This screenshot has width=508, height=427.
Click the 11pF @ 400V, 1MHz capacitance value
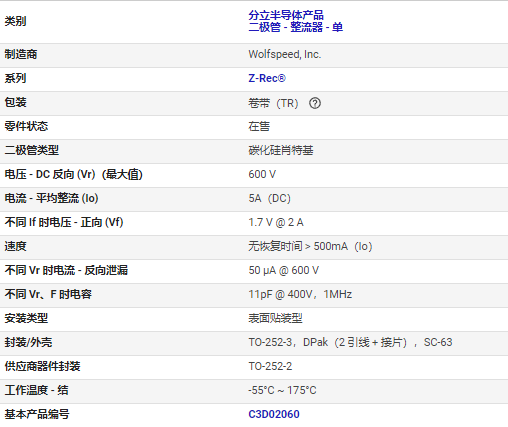[x=300, y=294]
